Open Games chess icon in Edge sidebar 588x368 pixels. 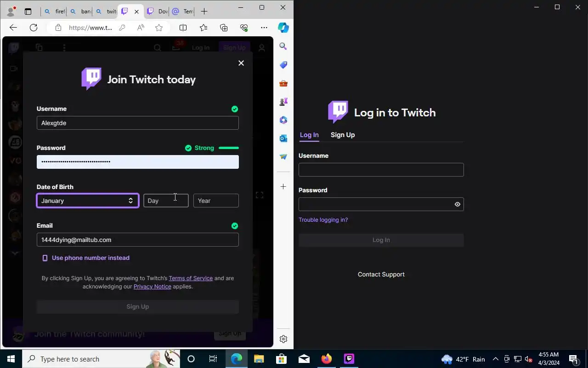click(283, 102)
